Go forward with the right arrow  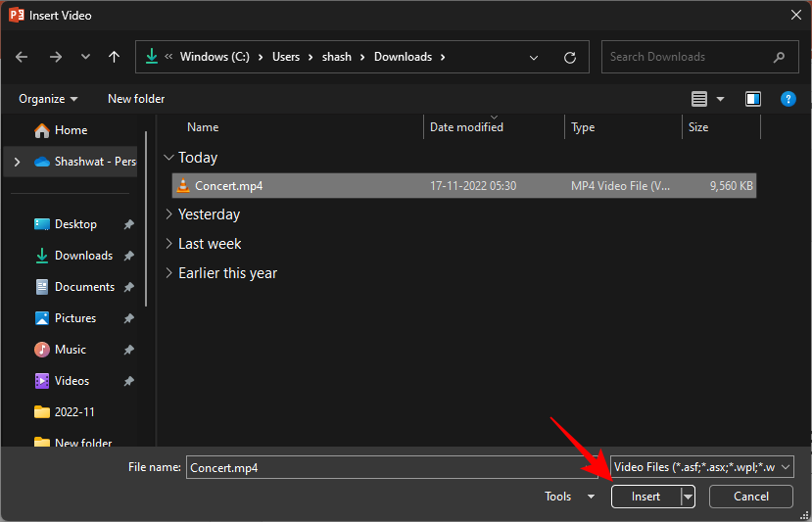56,57
